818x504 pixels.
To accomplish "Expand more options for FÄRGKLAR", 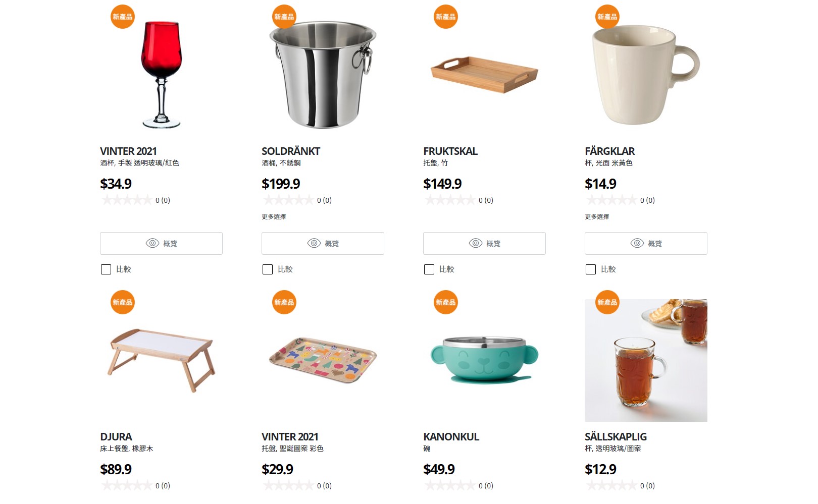I will click(597, 216).
